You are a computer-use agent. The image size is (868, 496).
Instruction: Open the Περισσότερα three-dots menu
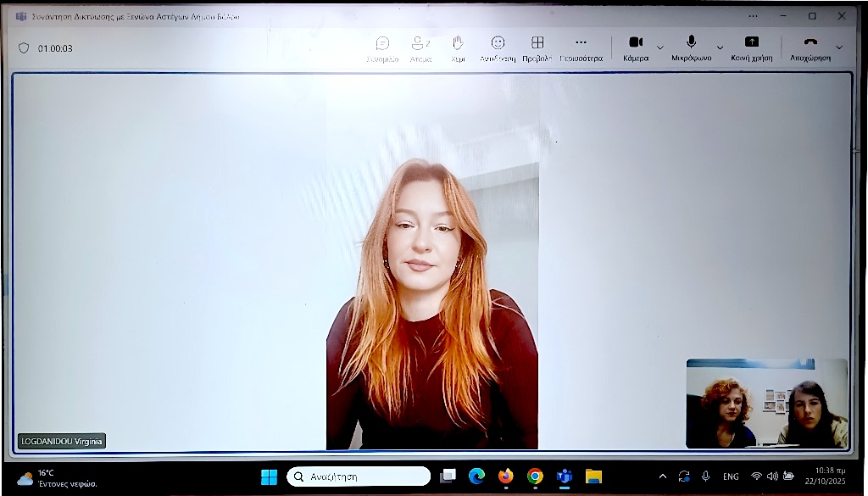click(581, 47)
